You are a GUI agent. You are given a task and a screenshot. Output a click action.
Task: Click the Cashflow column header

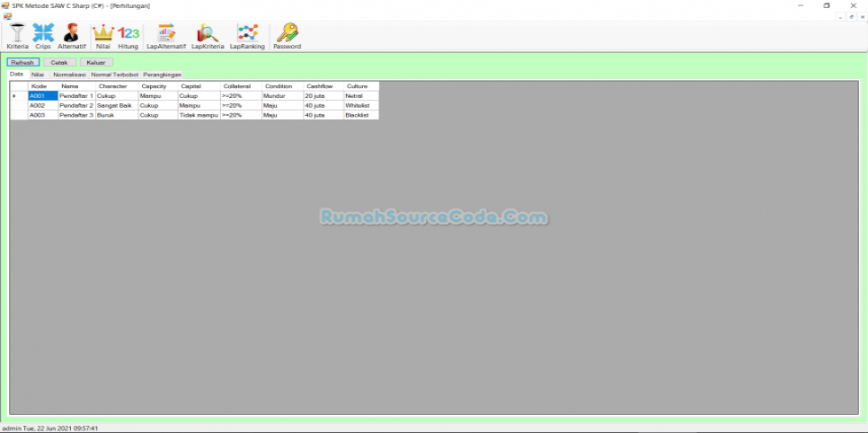coord(321,86)
